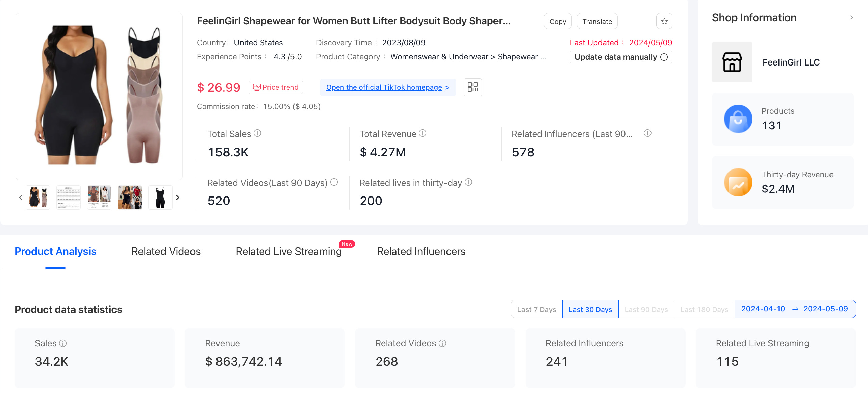The width and height of the screenshot is (868, 393).
Task: Click the Discovery Time 2023/08/09 value
Action: click(404, 43)
